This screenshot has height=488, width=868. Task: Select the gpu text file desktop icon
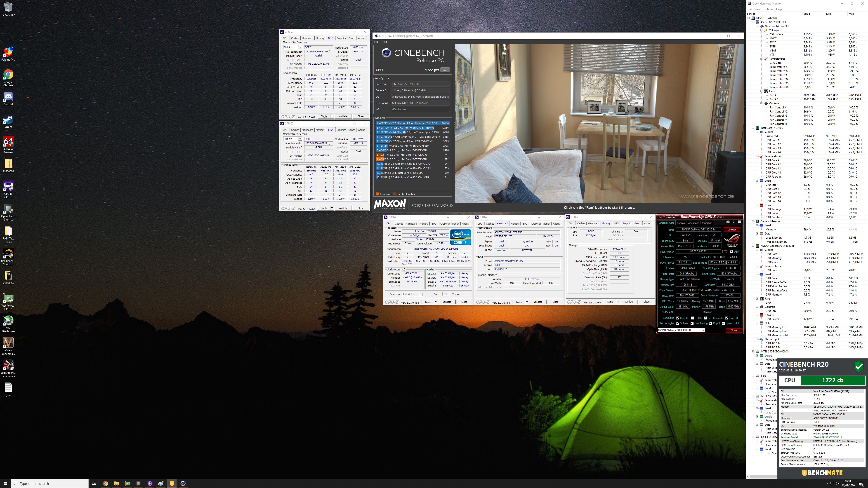8,390
